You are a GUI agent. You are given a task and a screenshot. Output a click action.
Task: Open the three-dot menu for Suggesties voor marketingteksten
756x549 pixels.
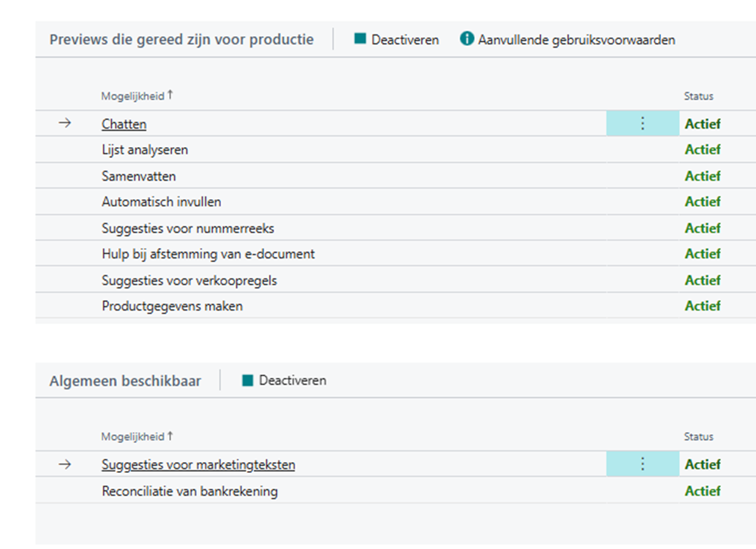(x=642, y=464)
